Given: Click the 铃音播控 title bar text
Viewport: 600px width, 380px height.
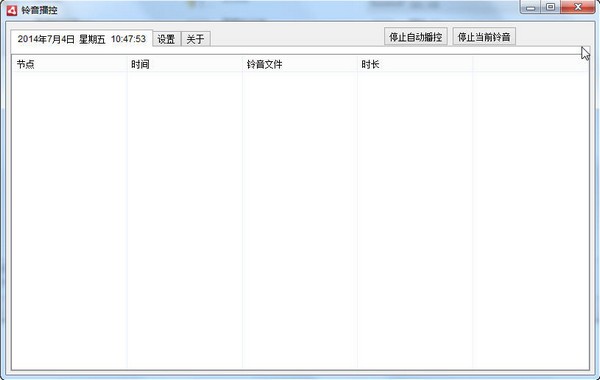Looking at the screenshot, I should [39, 10].
